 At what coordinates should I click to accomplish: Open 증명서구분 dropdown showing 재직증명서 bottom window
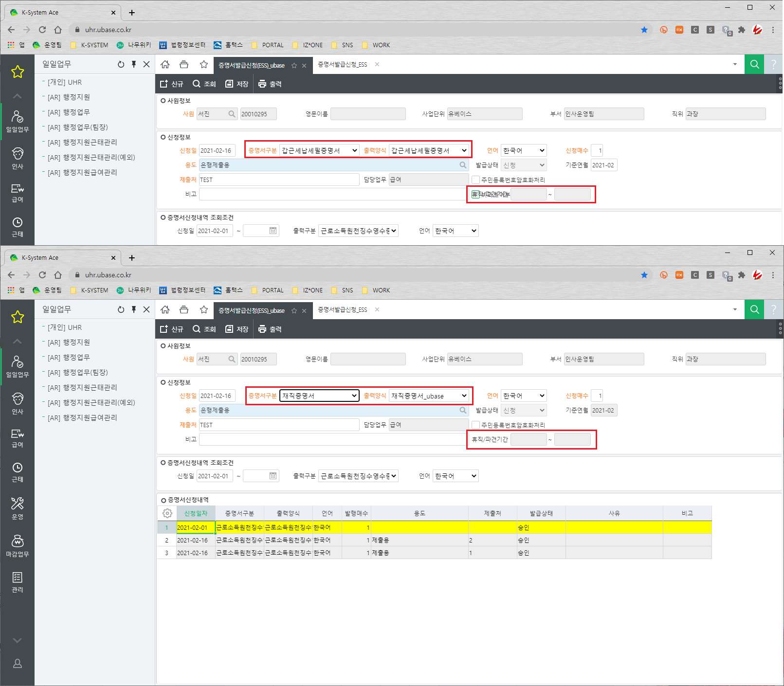pyautogui.click(x=319, y=396)
